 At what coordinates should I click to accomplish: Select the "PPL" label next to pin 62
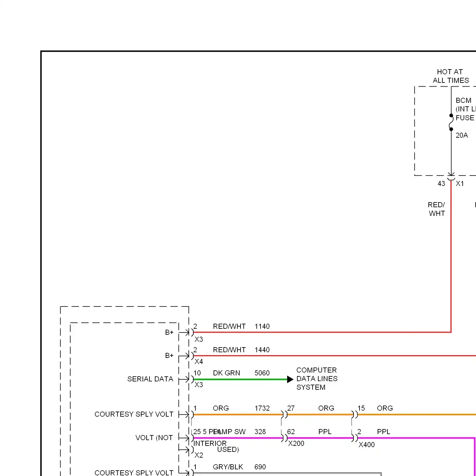pyautogui.click(x=325, y=432)
